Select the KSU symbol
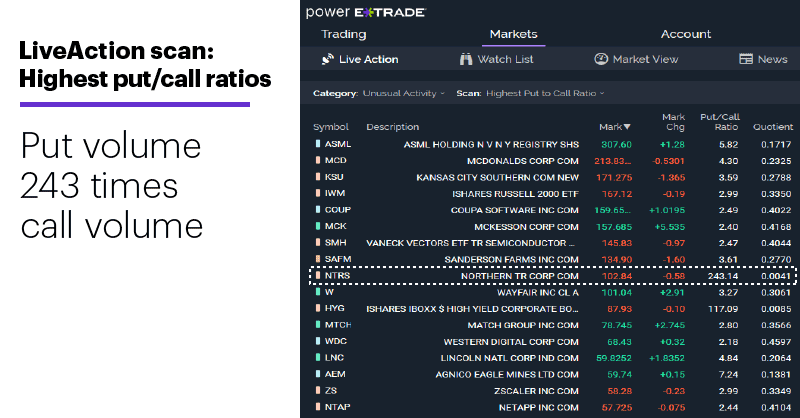Viewport: 800px width, 418px height. click(334, 177)
